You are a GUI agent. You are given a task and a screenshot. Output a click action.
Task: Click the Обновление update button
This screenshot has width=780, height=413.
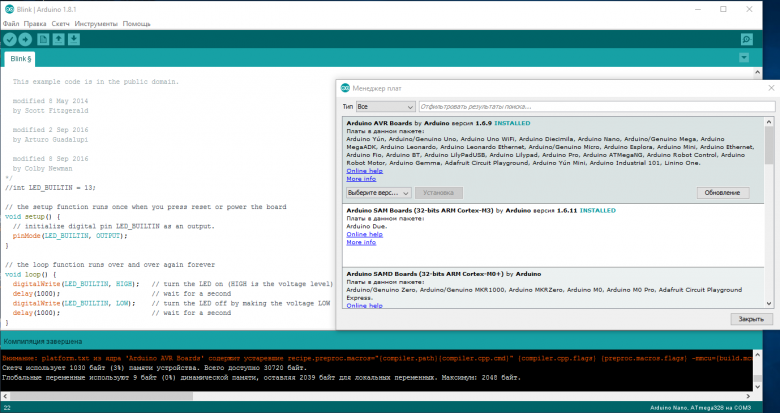(722, 193)
